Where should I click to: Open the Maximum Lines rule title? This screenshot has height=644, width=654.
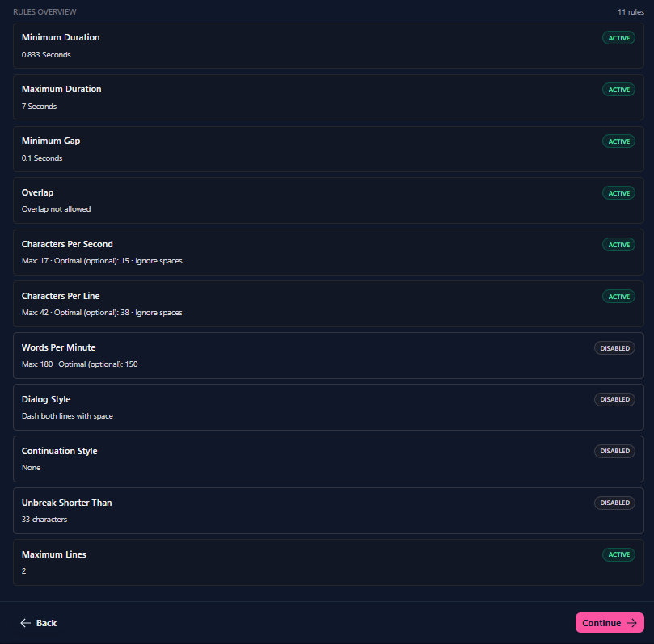pyautogui.click(x=54, y=554)
